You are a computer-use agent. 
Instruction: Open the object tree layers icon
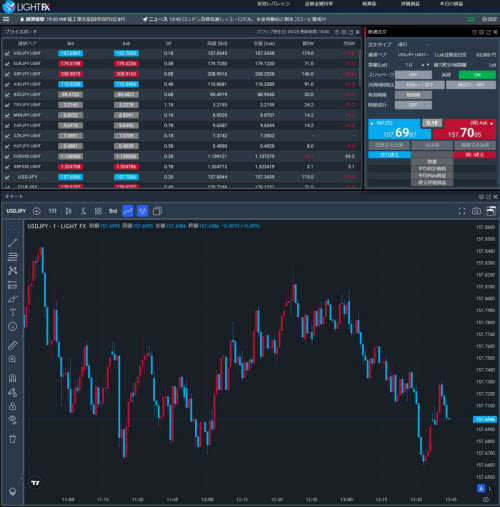pos(13,491)
